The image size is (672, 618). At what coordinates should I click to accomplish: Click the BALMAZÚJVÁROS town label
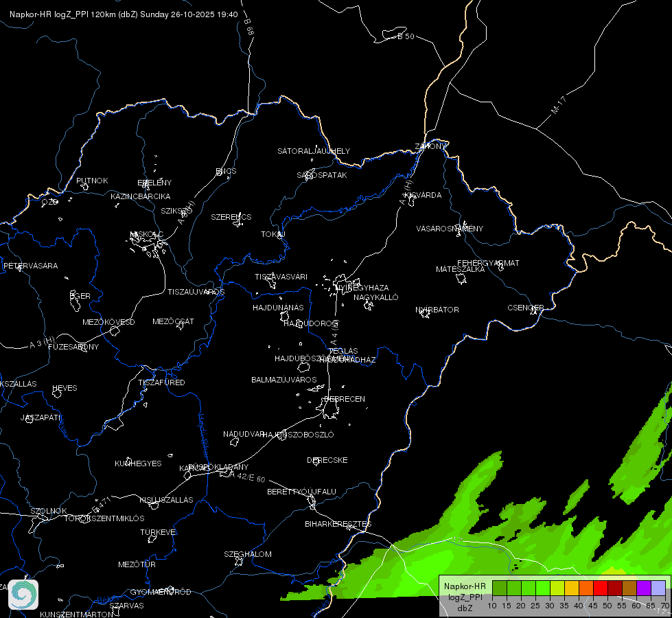point(284,380)
